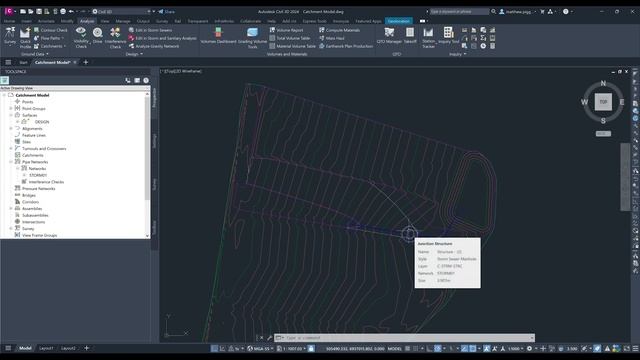Click the Autodesk App Store cart icon
Screen dimensions: 640x360
[542, 11]
